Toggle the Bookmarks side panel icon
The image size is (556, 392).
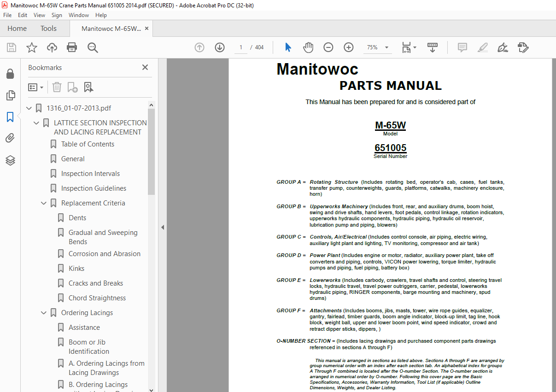[x=10, y=117]
